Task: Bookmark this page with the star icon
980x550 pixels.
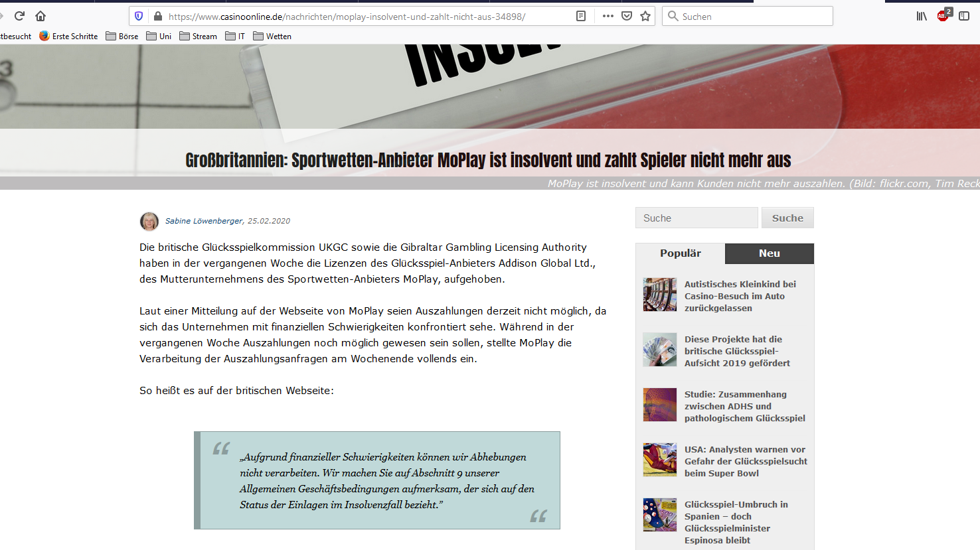Action: point(645,16)
